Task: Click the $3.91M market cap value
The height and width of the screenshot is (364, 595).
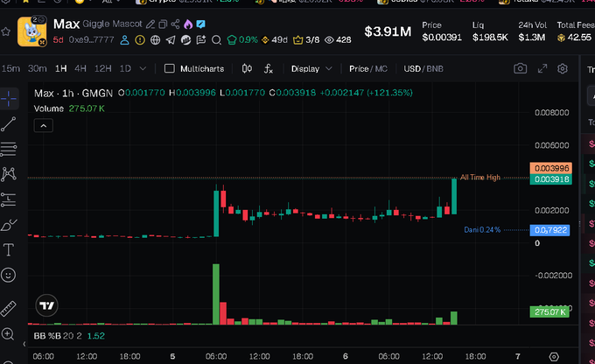Action: pos(388,31)
